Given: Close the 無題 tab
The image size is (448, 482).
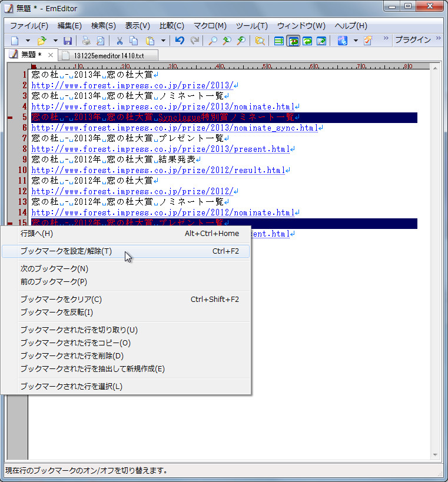Looking at the screenshot, I should tap(51, 55).
